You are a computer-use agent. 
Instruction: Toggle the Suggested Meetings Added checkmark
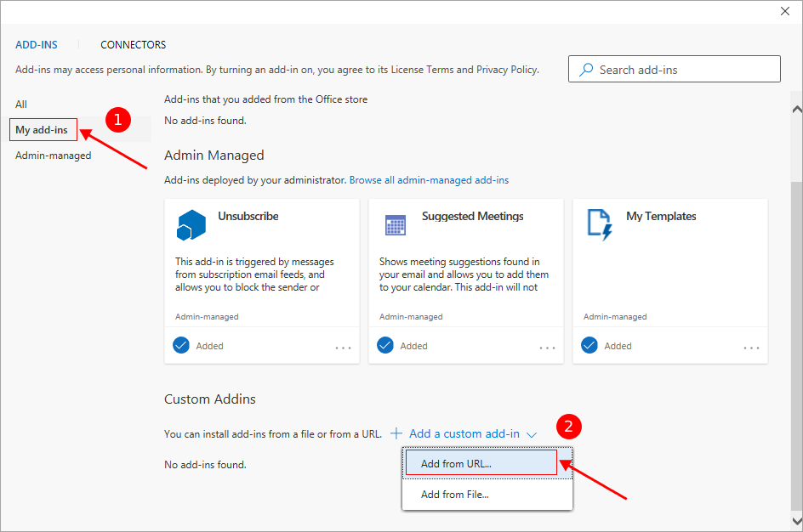coord(385,345)
